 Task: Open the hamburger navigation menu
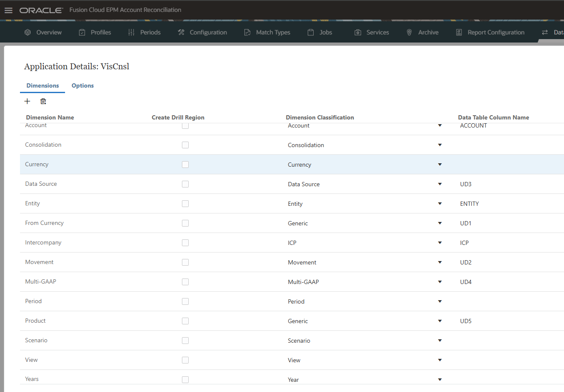[x=9, y=10]
